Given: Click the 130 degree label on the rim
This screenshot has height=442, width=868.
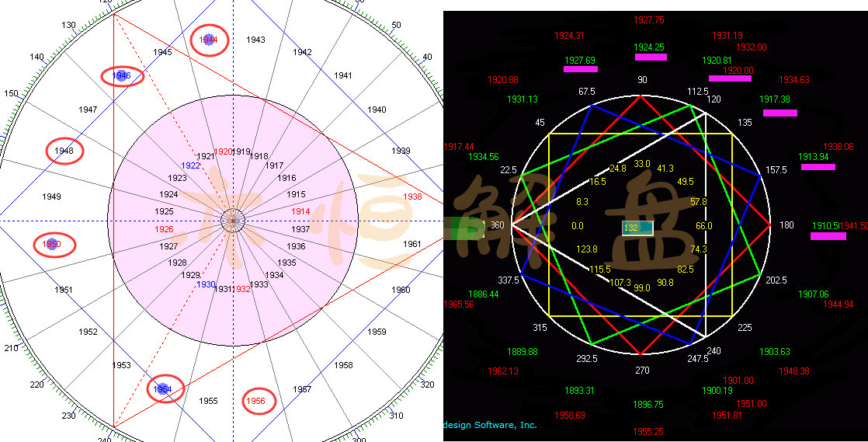Looking at the screenshot, I should pyautogui.click(x=68, y=25).
